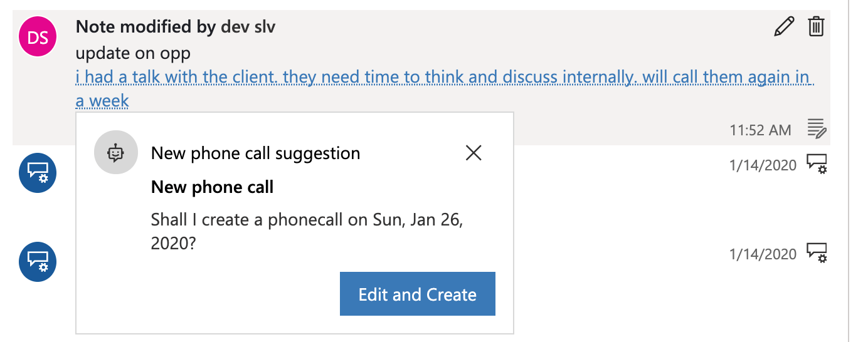Screen dimensions: 868x342
Task: Click the 11:52 AM timestamp
Action: click(760, 130)
